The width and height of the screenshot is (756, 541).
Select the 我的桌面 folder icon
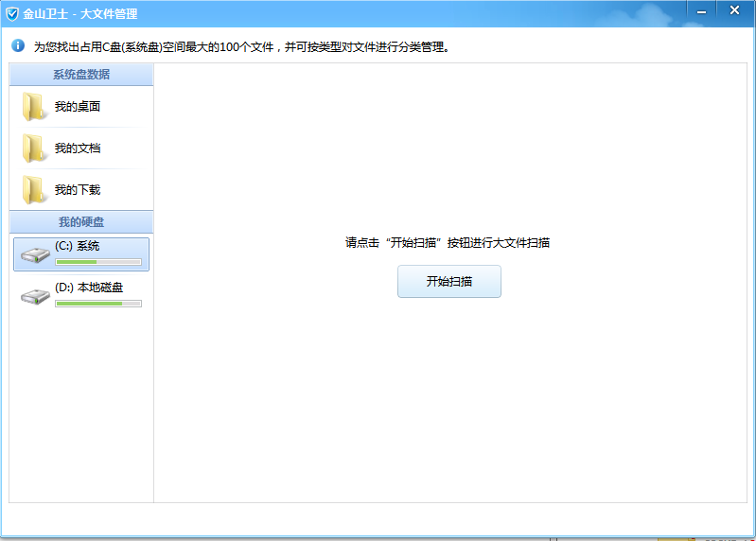pyautogui.click(x=35, y=107)
